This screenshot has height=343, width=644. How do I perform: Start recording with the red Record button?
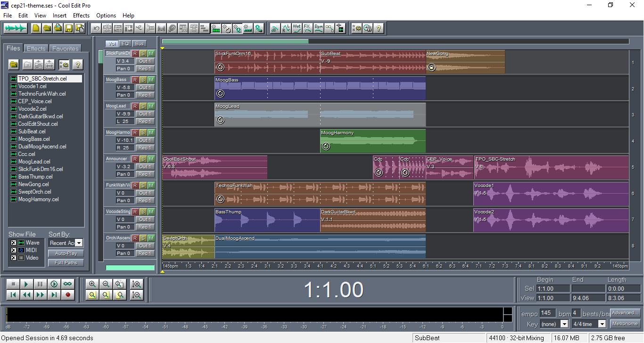click(68, 295)
